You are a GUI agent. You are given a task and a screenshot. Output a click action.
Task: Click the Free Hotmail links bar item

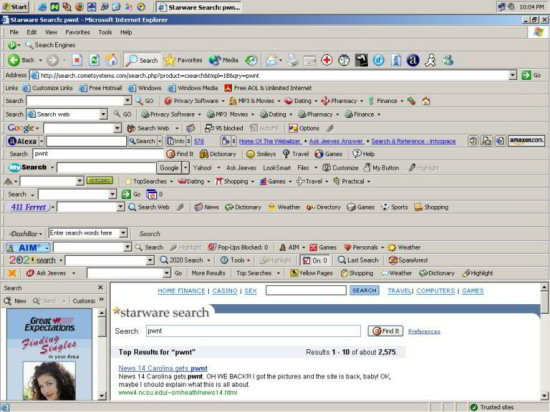101,88
